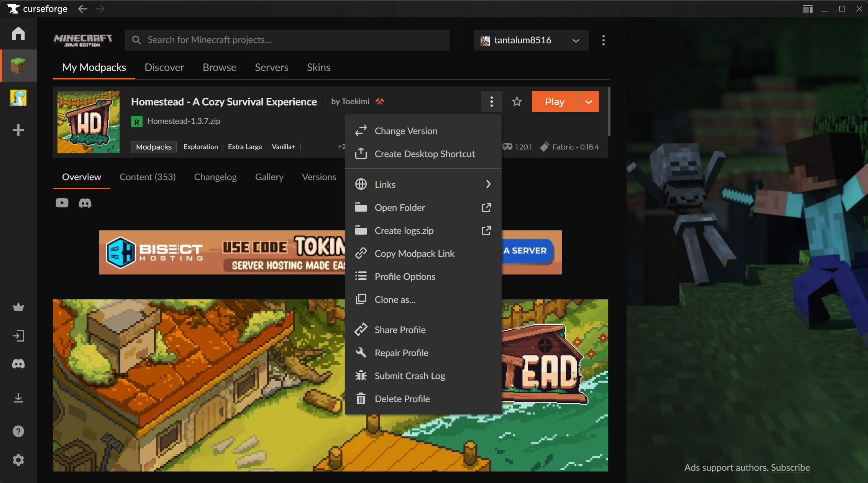Open the account three-dot menu
Screen dimensions: 868x483
[604, 40]
